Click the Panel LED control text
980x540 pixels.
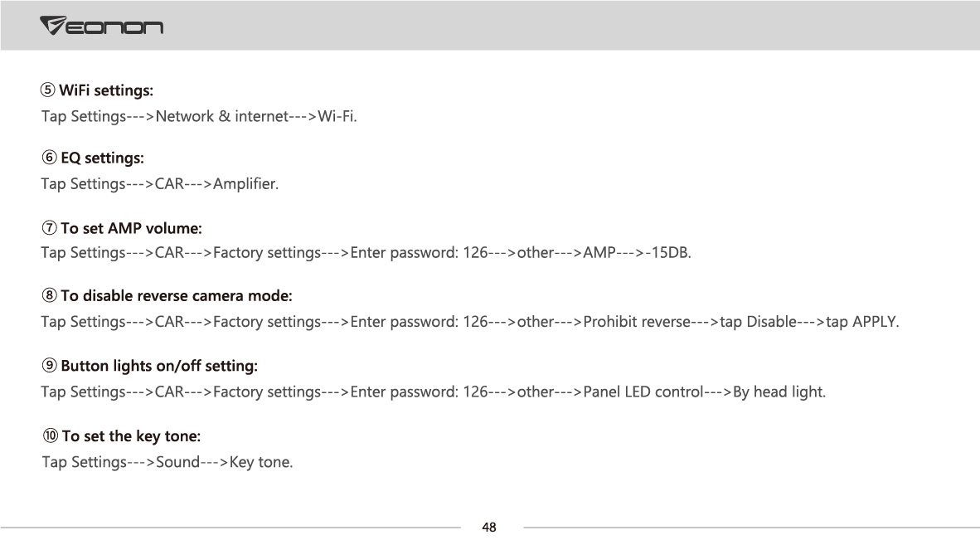(x=643, y=392)
